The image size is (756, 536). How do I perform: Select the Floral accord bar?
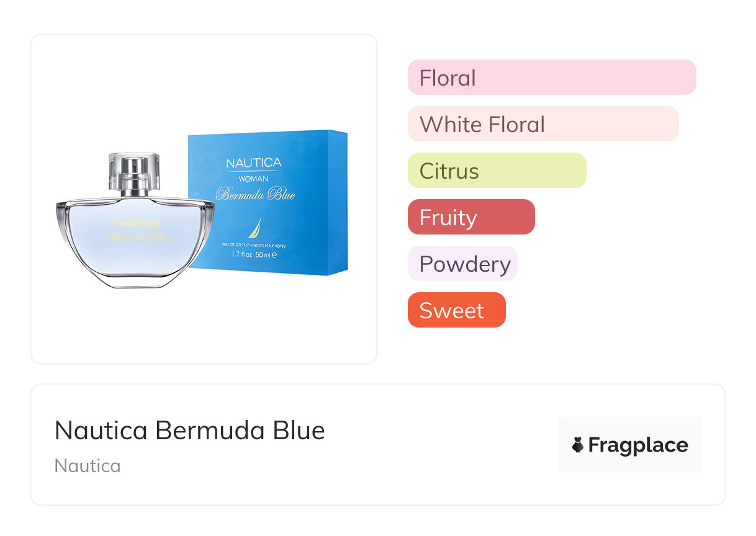551,78
